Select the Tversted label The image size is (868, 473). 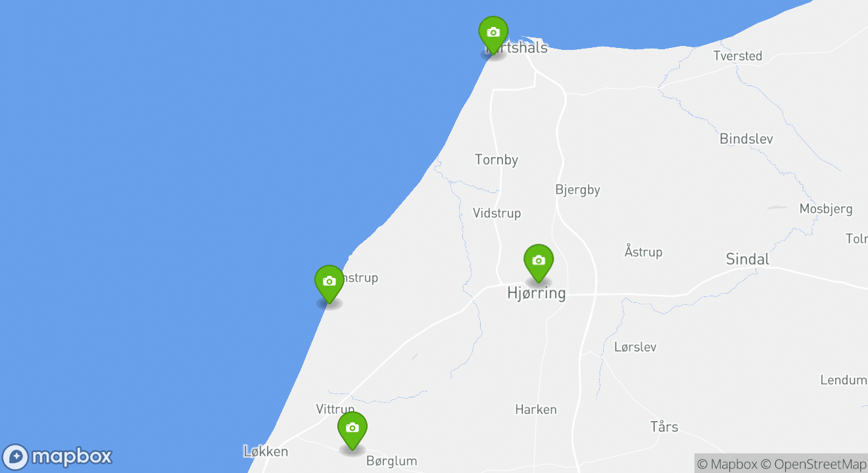coord(738,56)
